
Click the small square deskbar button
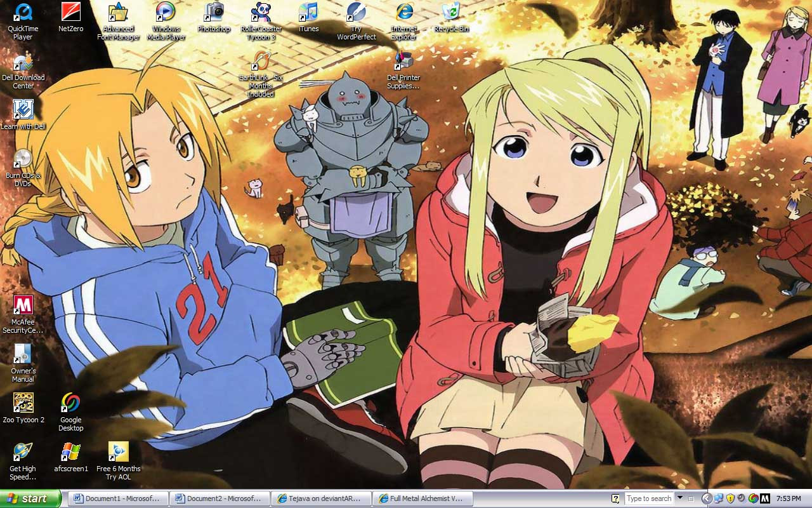coord(691,498)
